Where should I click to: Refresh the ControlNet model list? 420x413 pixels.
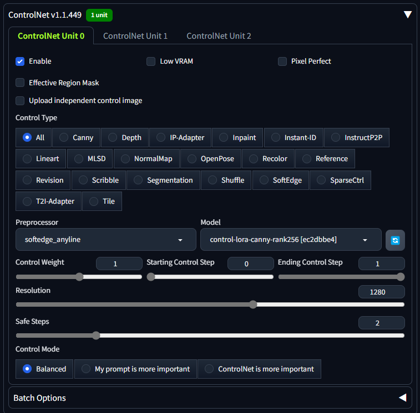coord(395,240)
